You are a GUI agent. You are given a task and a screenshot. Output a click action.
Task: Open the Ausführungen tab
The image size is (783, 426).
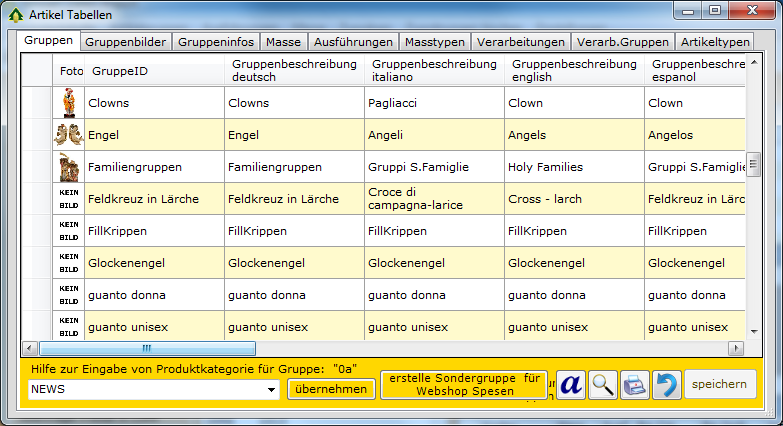353,42
